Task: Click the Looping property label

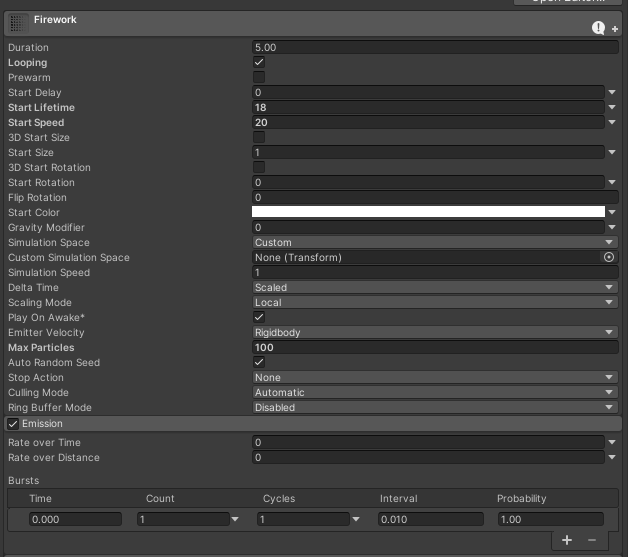Action: tap(28, 62)
